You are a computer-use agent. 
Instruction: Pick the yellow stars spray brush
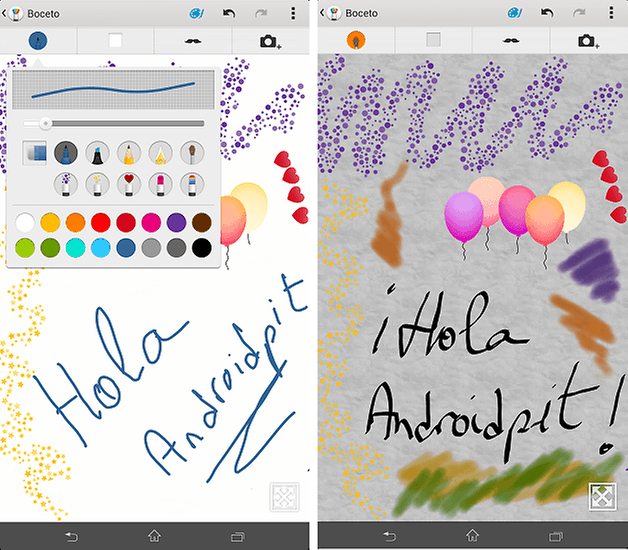click(97, 184)
